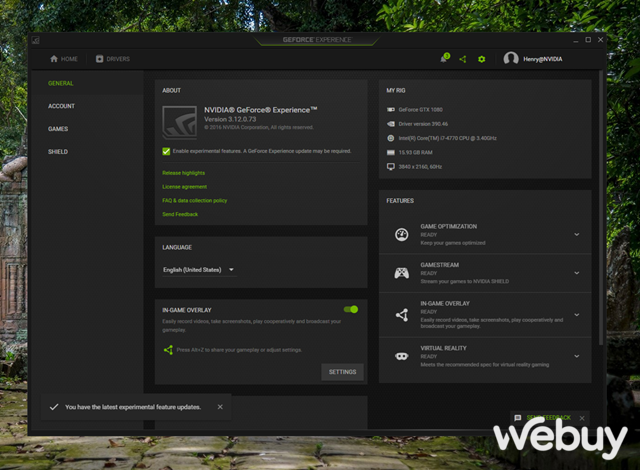Viewport: 640px width, 470px height.
Task: Select Games in the sidebar
Action: click(58, 129)
